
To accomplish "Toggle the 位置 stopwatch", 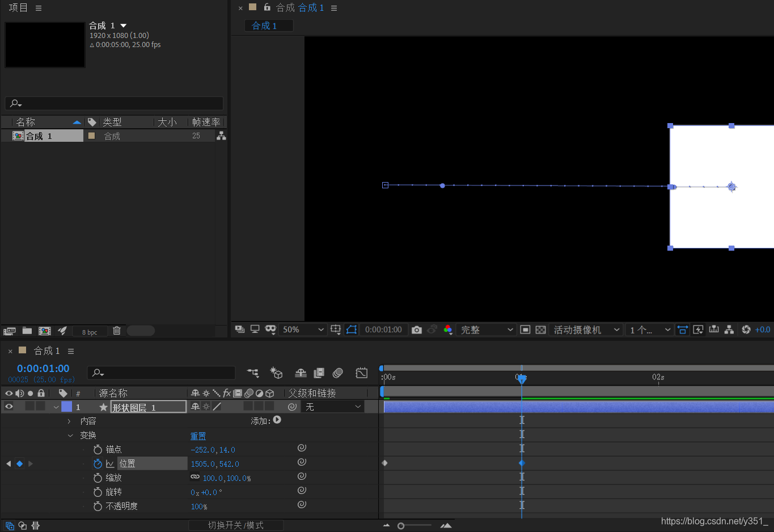I will click(98, 463).
